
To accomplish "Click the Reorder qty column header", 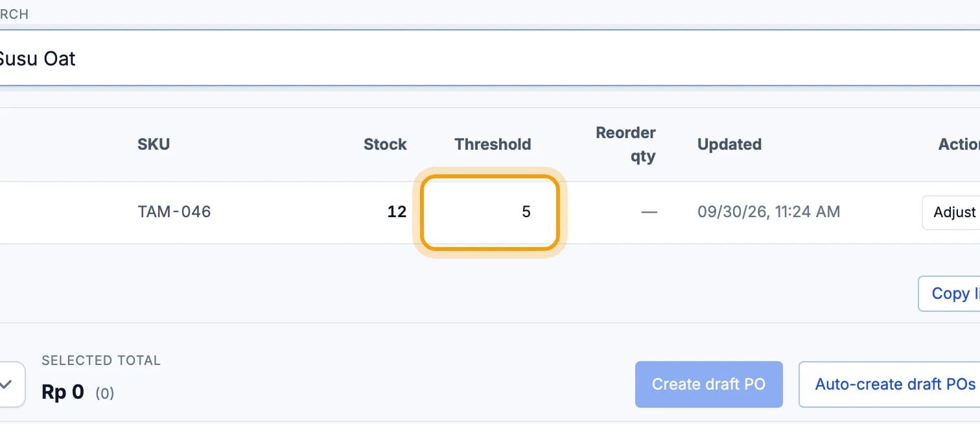I will [625, 144].
